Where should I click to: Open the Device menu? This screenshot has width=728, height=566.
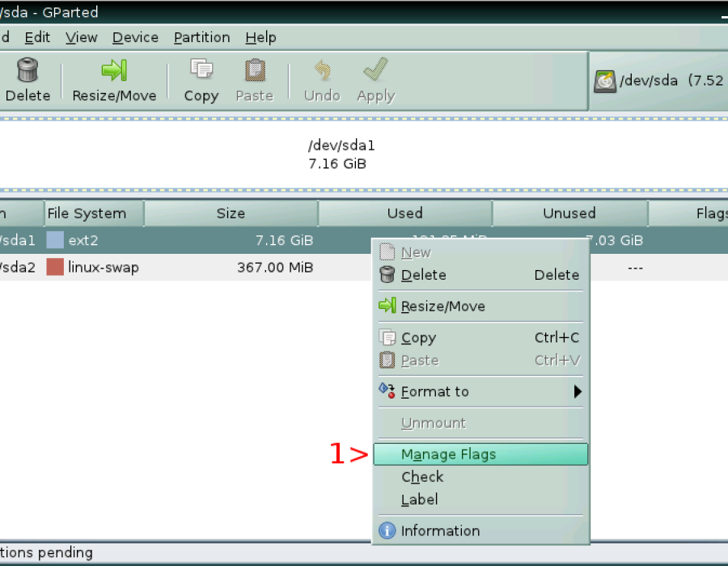tap(135, 37)
